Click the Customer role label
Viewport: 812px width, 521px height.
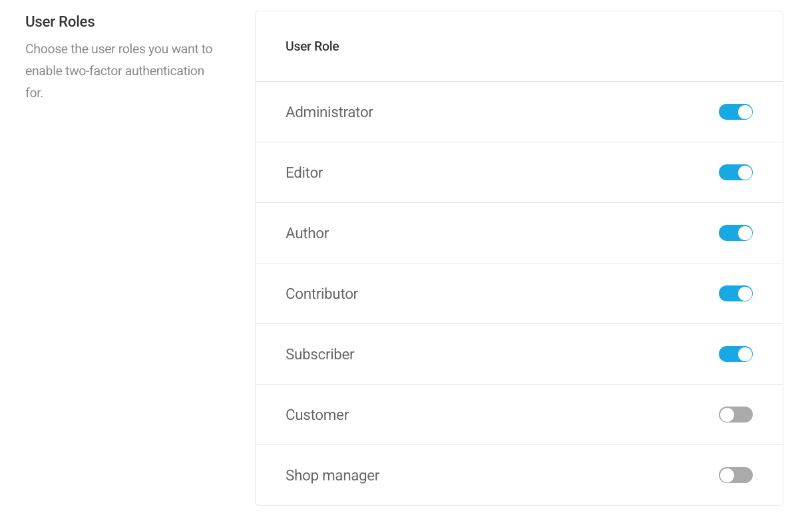pos(317,415)
